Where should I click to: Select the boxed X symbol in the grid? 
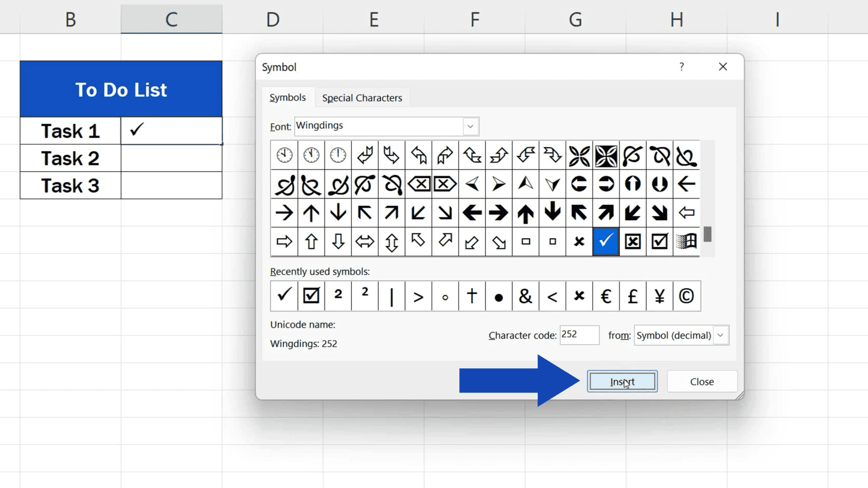coord(632,241)
